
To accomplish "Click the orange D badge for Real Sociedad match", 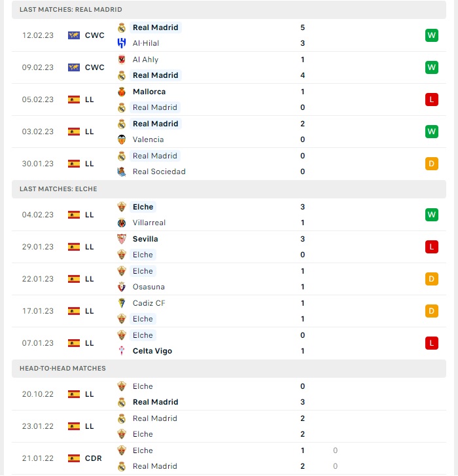I will pyautogui.click(x=432, y=164).
